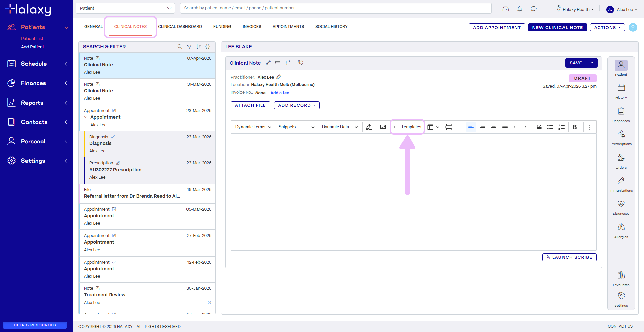
Task: Click the signature pen icon in editor toolbar
Action: (x=369, y=127)
